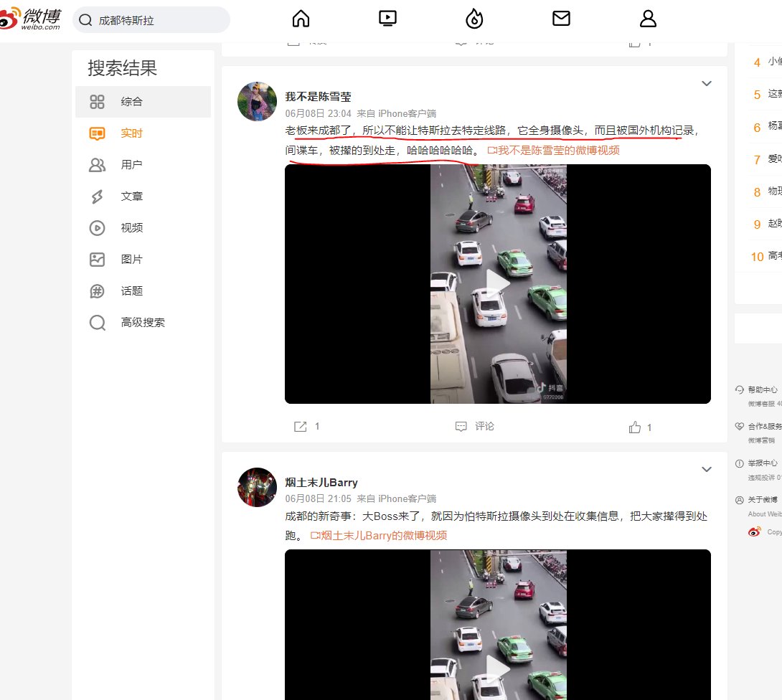This screenshot has height=700, width=782.
Task: Expand options chevron on 我不是陈雪莹 post
Action: [x=706, y=83]
